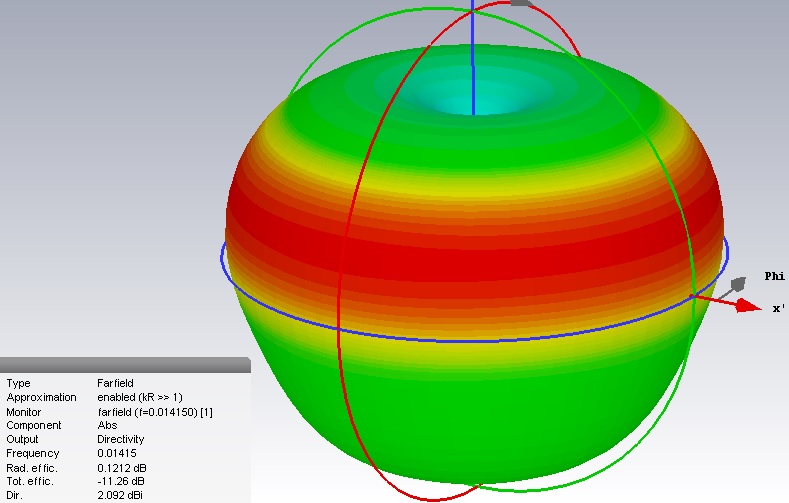Image resolution: width=789 pixels, height=503 pixels.
Task: Click the red x' axis arrowhead
Action: [748, 305]
